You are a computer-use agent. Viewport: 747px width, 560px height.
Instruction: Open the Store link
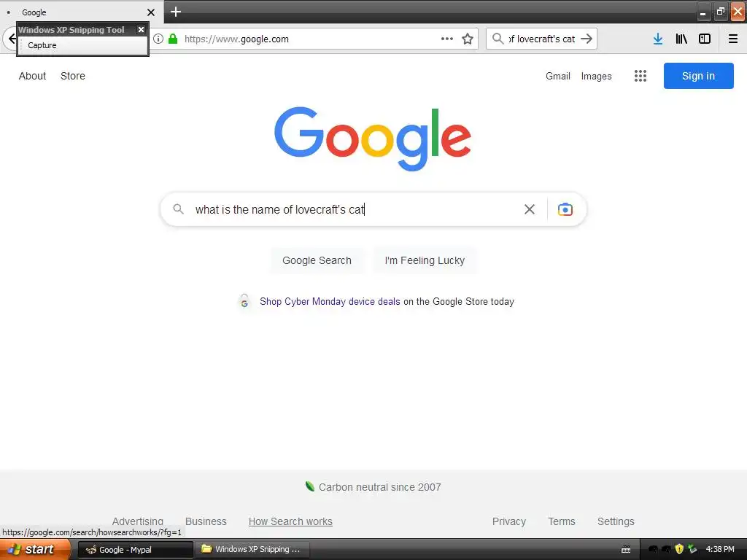click(x=73, y=76)
